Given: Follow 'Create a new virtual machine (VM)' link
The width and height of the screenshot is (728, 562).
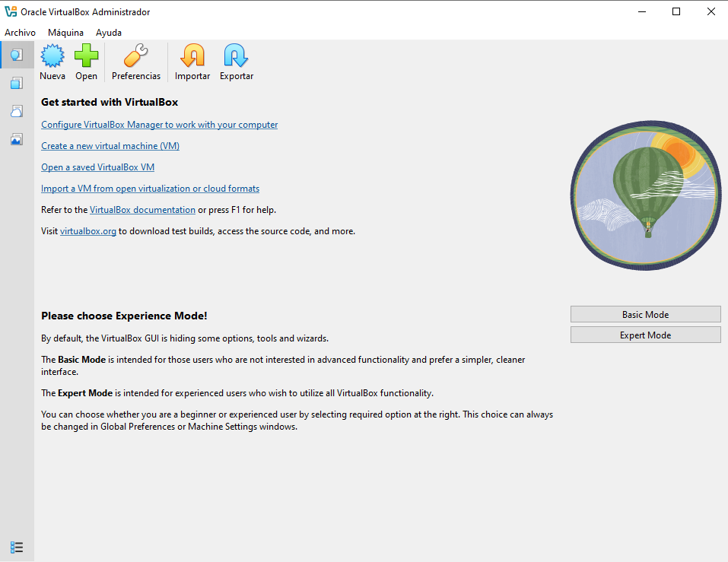Looking at the screenshot, I should pos(110,146).
